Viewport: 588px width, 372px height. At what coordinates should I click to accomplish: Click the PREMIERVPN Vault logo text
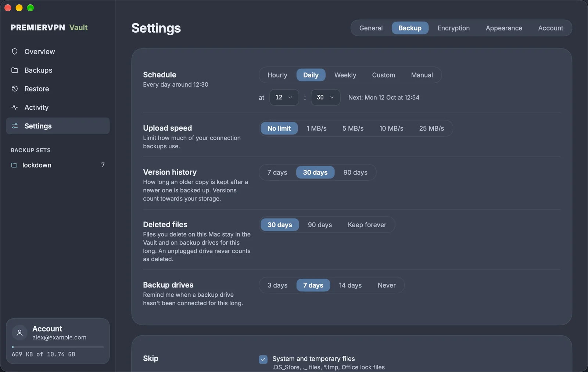click(49, 28)
